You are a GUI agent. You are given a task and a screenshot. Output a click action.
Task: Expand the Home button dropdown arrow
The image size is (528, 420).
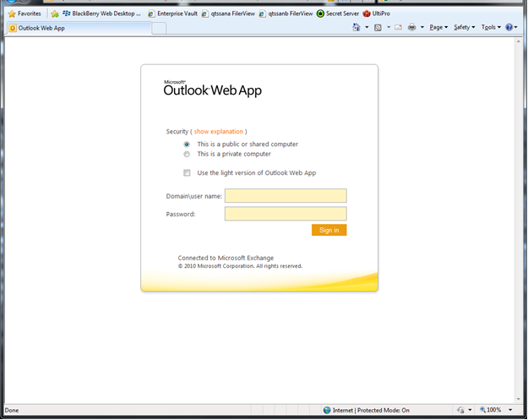coord(367,27)
